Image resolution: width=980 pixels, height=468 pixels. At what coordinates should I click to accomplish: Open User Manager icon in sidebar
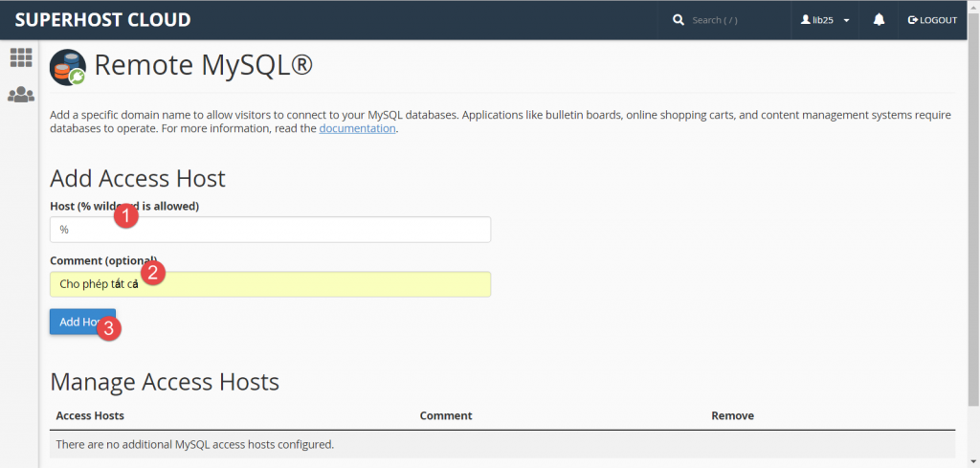(21, 95)
